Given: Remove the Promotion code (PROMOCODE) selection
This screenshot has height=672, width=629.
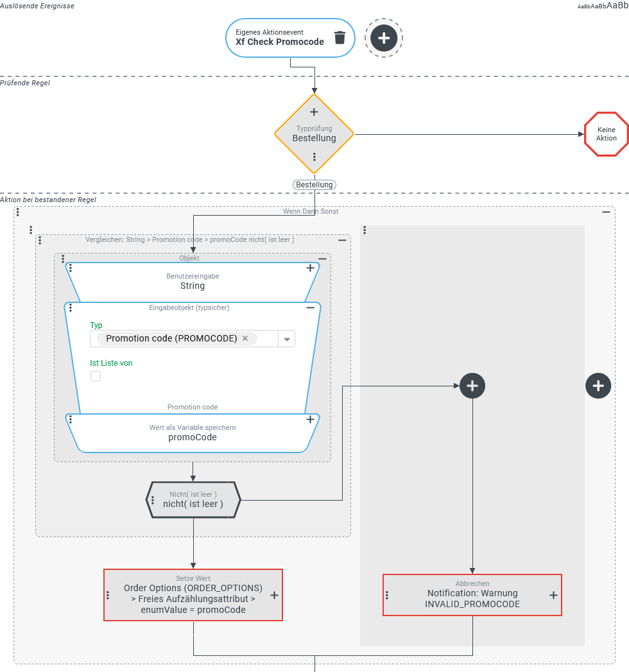Looking at the screenshot, I should [x=245, y=338].
